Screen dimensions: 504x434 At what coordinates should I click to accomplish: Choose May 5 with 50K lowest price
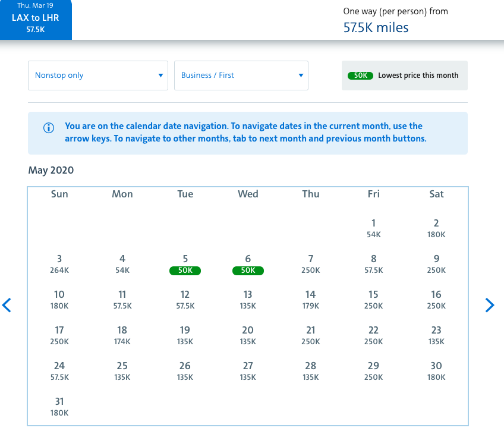pyautogui.click(x=185, y=265)
